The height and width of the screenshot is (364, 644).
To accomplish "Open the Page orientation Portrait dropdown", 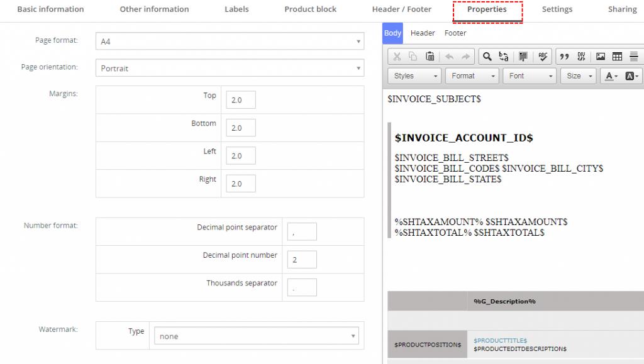I will point(230,69).
